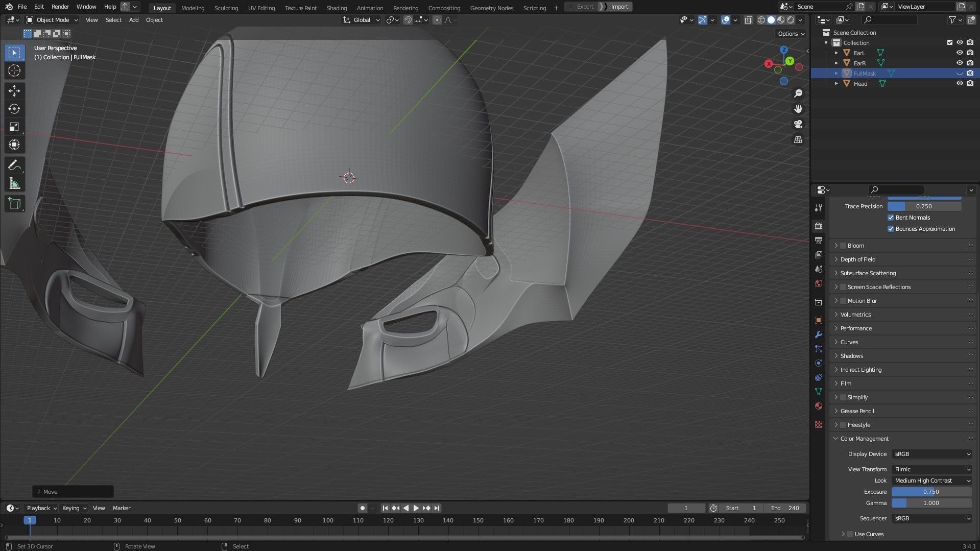Select the Scale tool
This screenshot has width=980, height=551.
coord(14,127)
